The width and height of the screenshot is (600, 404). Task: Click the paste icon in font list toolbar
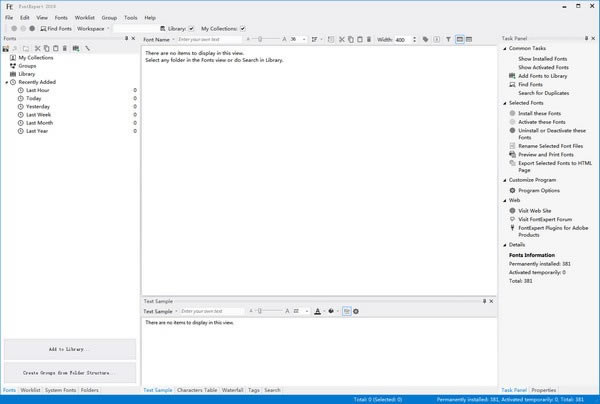pyautogui.click(x=360, y=39)
